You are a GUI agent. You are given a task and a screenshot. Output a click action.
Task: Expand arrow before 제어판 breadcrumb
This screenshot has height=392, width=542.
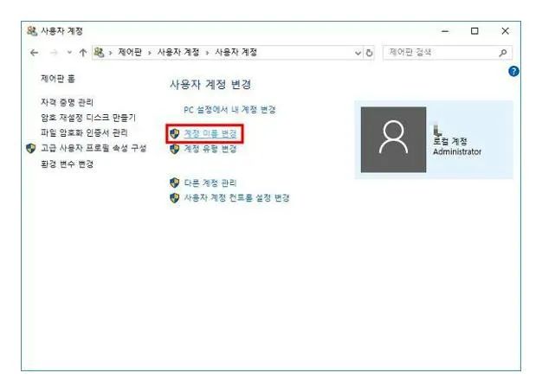[111, 53]
